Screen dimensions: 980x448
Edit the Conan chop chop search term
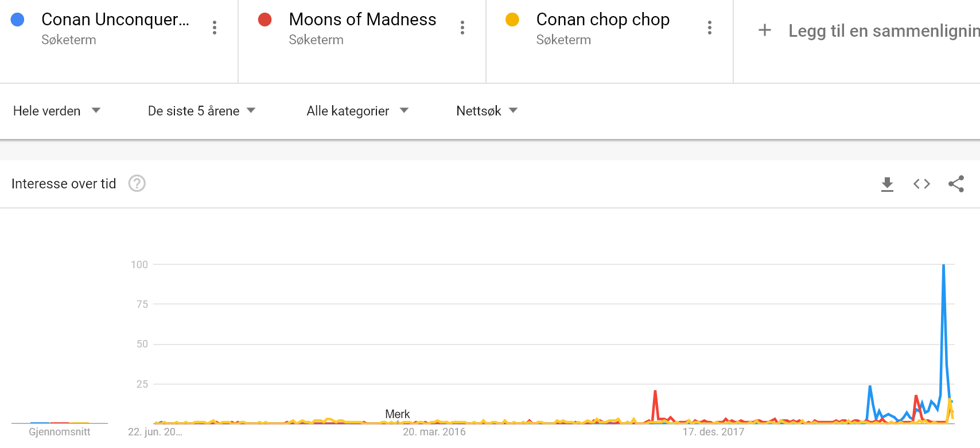(603, 20)
